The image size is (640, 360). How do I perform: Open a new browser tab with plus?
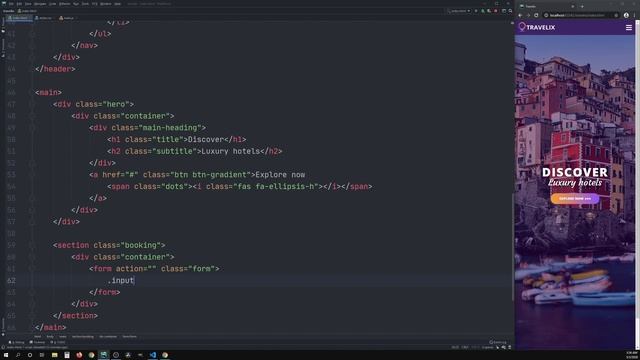[582, 7]
